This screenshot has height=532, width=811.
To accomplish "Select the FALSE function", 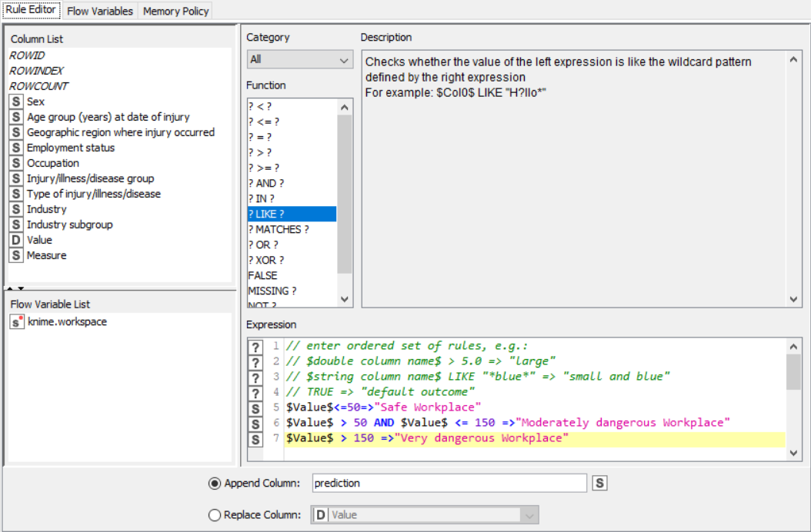I will (x=292, y=275).
